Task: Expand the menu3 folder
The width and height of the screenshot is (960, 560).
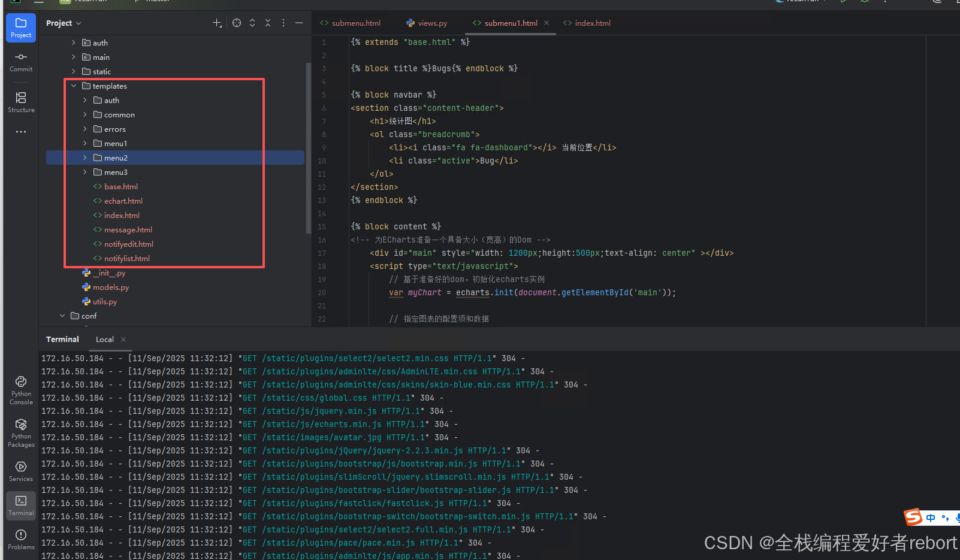Action: pyautogui.click(x=85, y=172)
